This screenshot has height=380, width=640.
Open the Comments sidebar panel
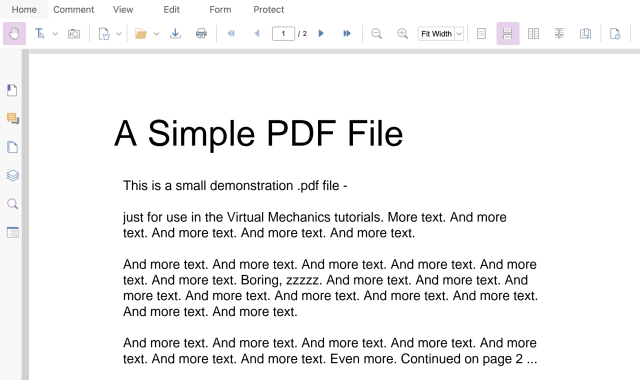pos(13,119)
